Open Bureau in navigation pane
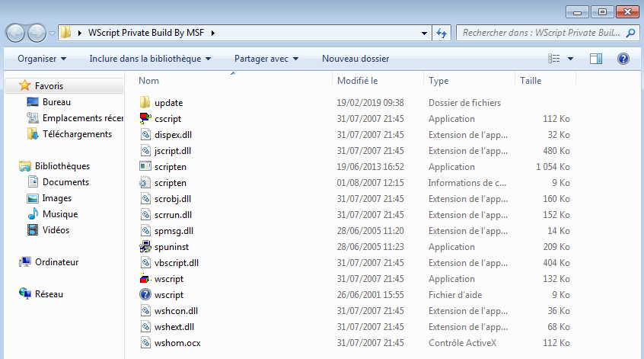Image resolution: width=644 pixels, height=359 pixels. 56,102
